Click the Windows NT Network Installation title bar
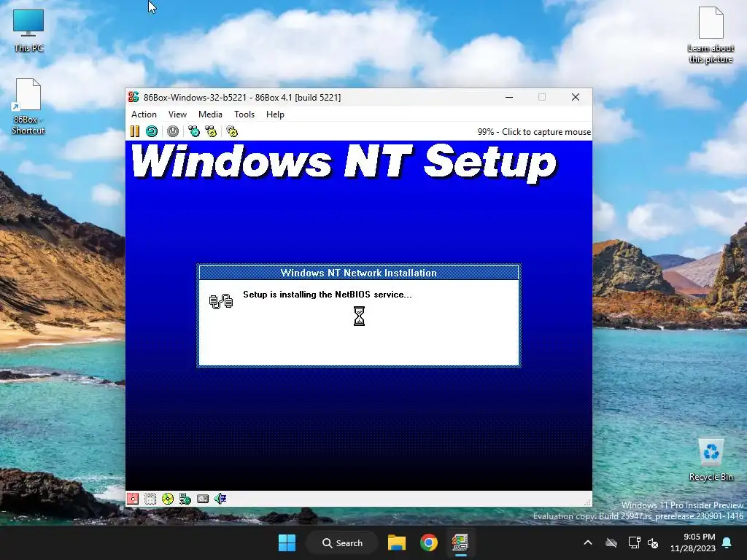Image resolution: width=747 pixels, height=560 pixels. coord(359,273)
